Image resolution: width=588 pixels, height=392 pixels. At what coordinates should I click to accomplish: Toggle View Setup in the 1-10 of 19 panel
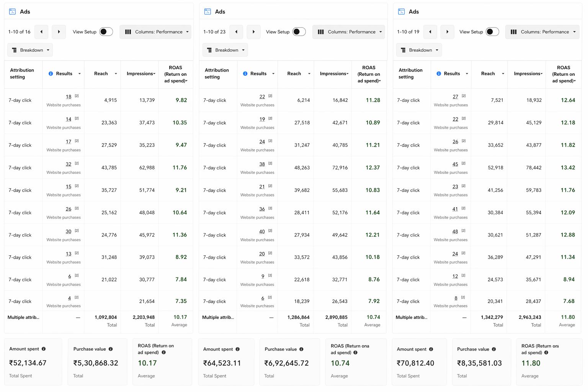[492, 32]
